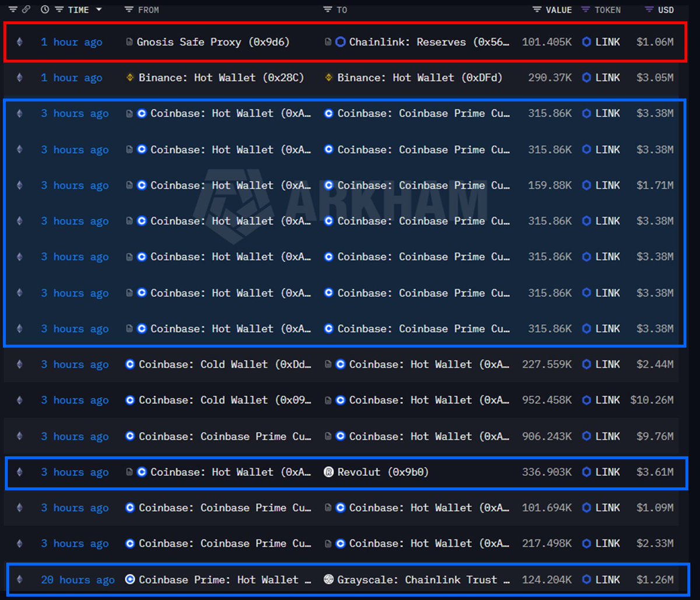
Task: Click the 159.88K value cell
Action: (550, 185)
